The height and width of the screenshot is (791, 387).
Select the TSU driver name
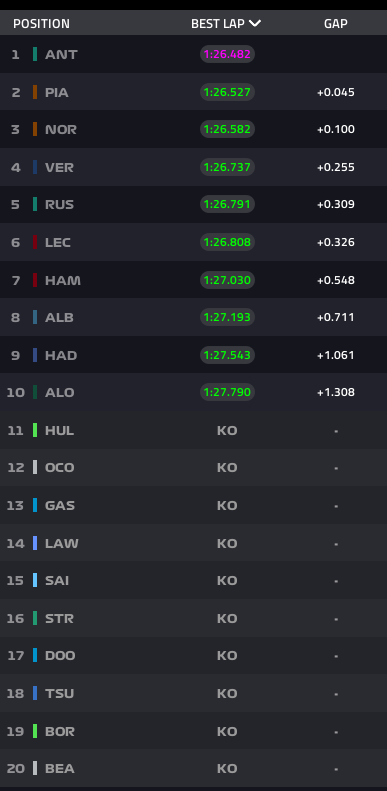60,693
